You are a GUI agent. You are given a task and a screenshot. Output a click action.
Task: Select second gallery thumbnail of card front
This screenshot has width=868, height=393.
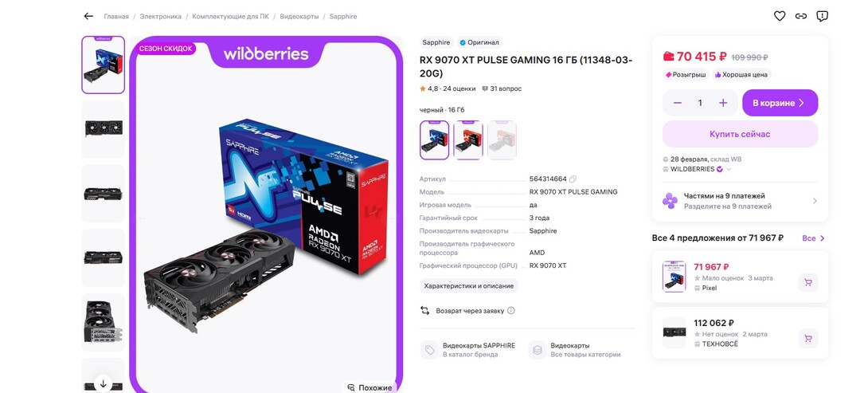[x=104, y=128]
